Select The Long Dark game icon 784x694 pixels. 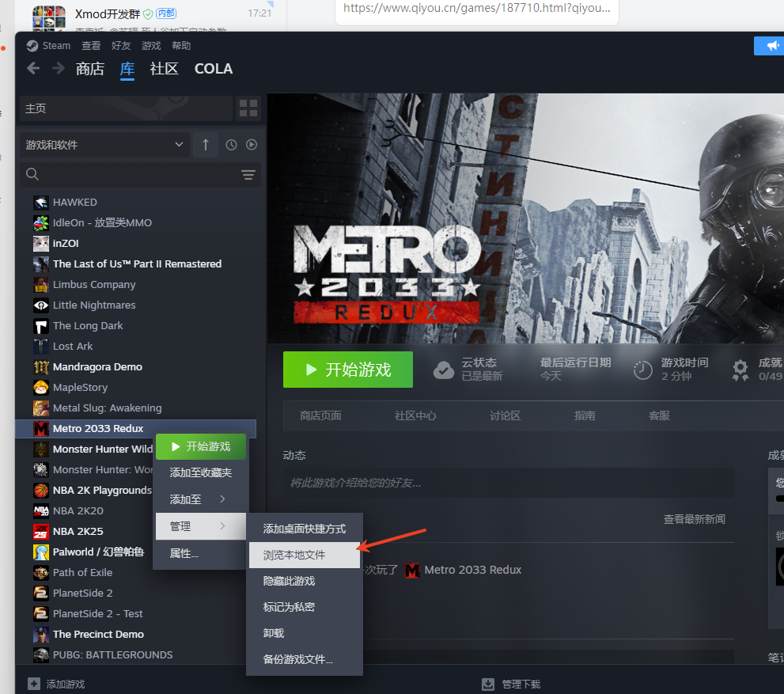(41, 326)
